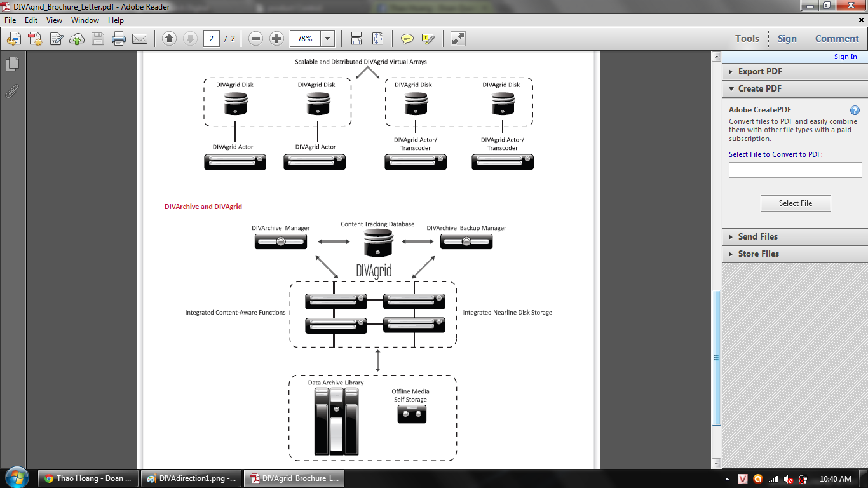Click the Adobe CreatePDF help icon

[855, 110]
